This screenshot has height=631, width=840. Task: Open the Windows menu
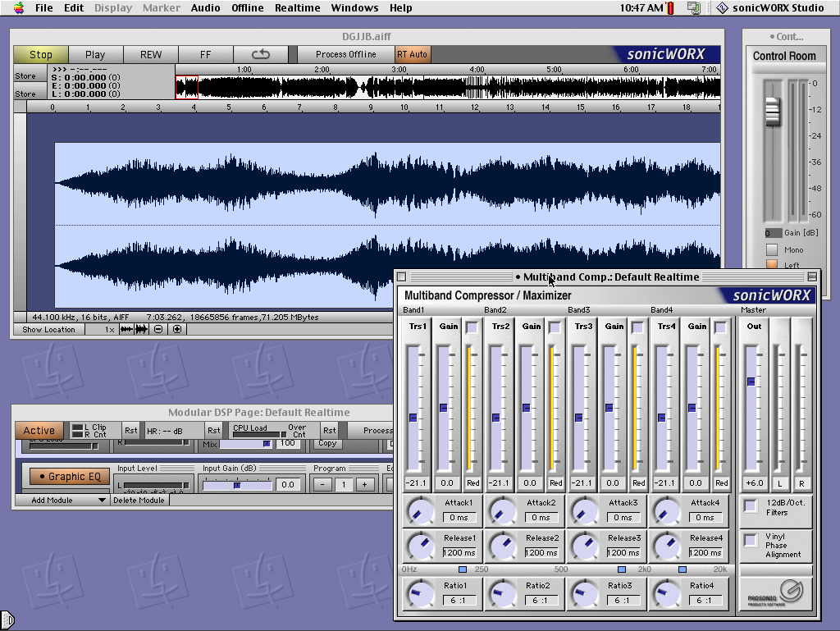354,7
